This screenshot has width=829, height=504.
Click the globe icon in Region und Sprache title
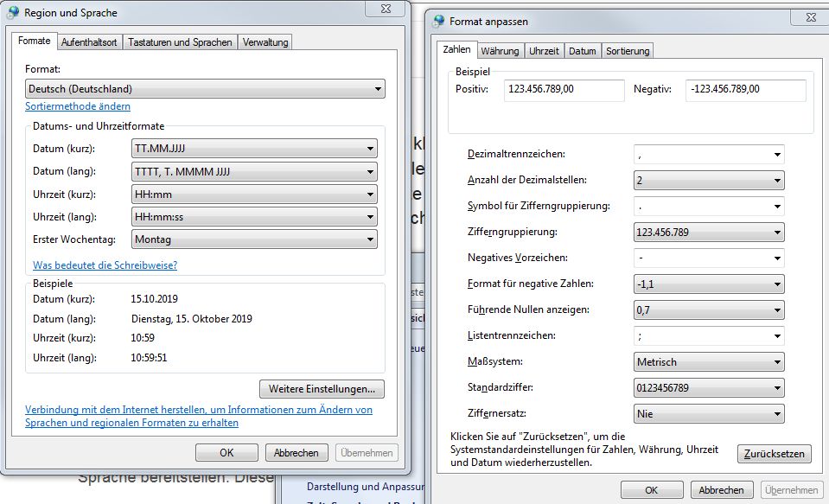coord(13,13)
